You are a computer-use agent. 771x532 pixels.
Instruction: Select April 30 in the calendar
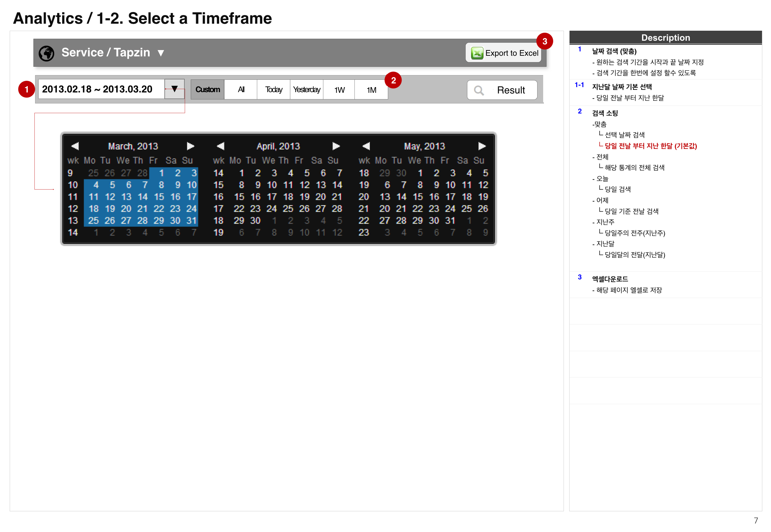tap(255, 221)
